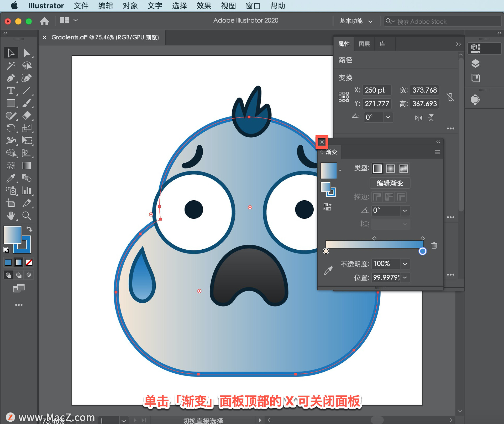Select the blue gradient stop on slider
Viewport: 504px width, 424px height.
pyautogui.click(x=422, y=251)
